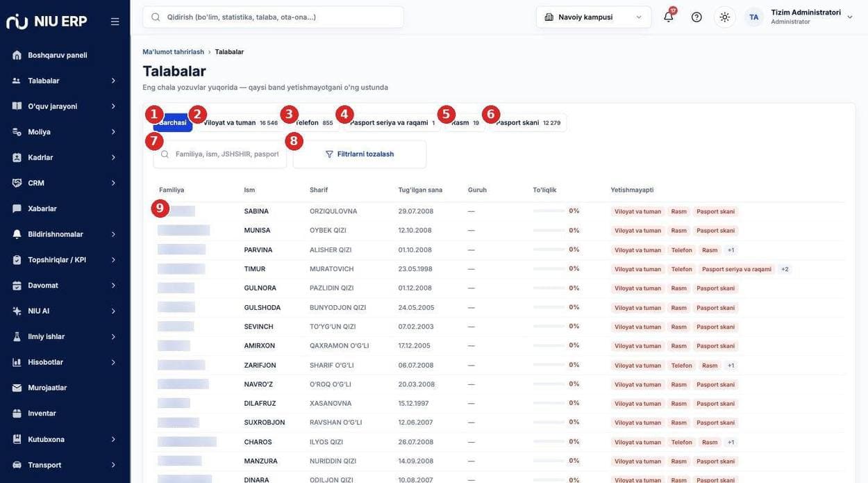Click the Familiya, ism, JSHSHIR search box

(219, 154)
